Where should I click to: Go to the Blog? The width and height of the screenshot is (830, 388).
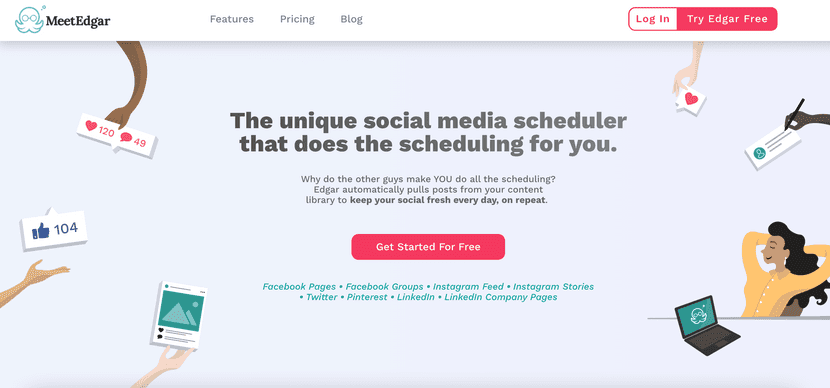pyautogui.click(x=351, y=19)
